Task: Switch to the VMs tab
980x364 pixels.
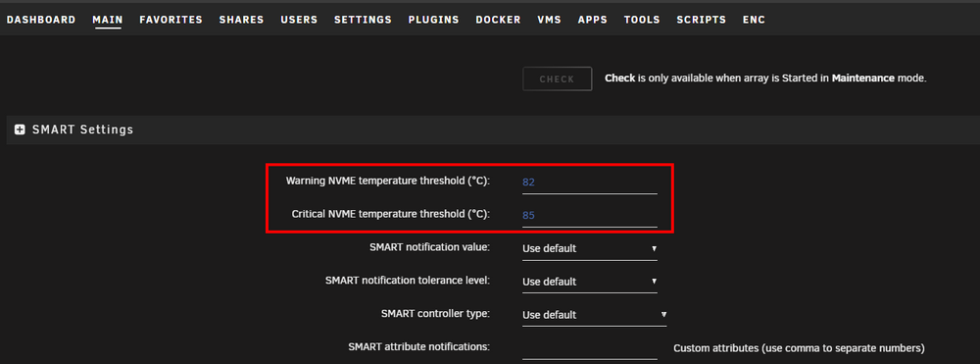Action: (550, 20)
